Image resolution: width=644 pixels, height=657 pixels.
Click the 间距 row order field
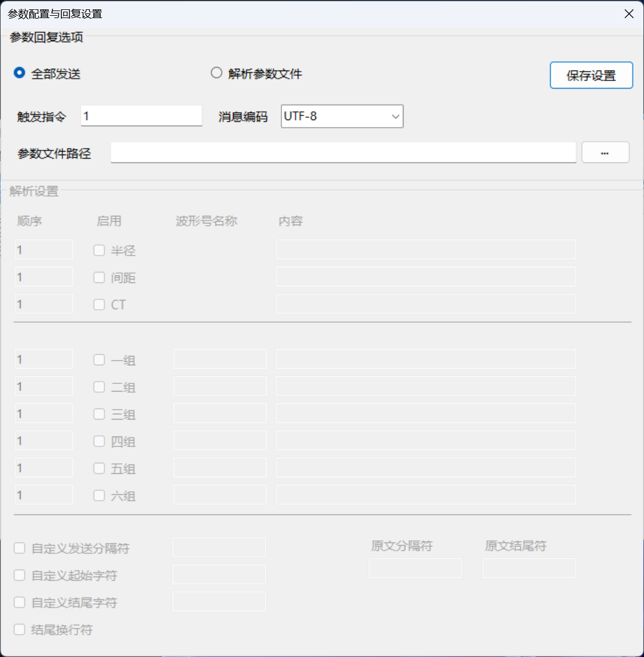(44, 277)
